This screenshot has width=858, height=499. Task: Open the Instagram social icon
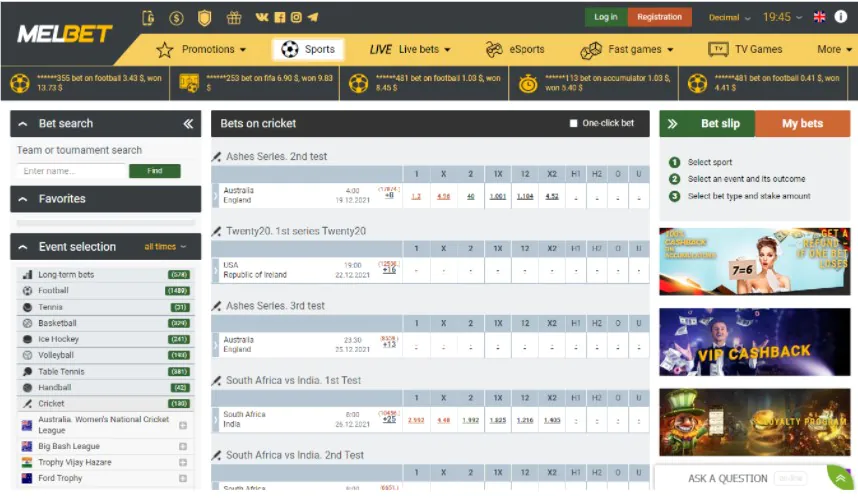[x=296, y=17]
